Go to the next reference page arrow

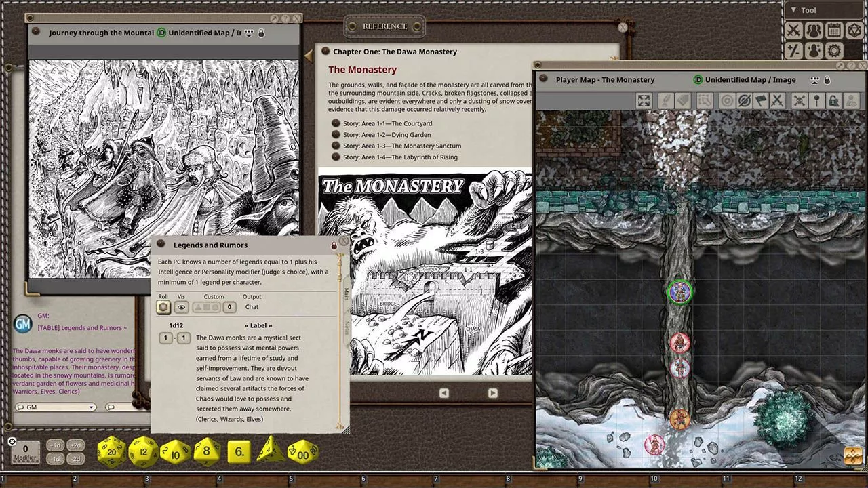[493, 393]
